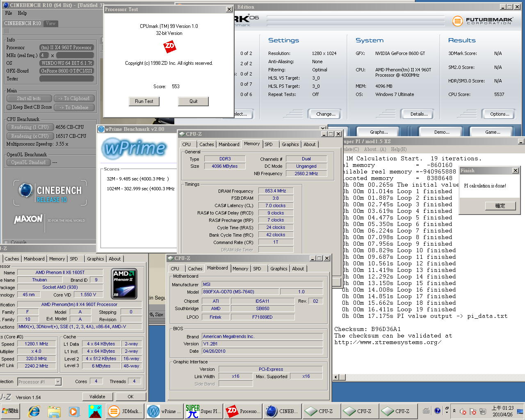Click the Tester input field in CINEBENCH

(67, 79)
